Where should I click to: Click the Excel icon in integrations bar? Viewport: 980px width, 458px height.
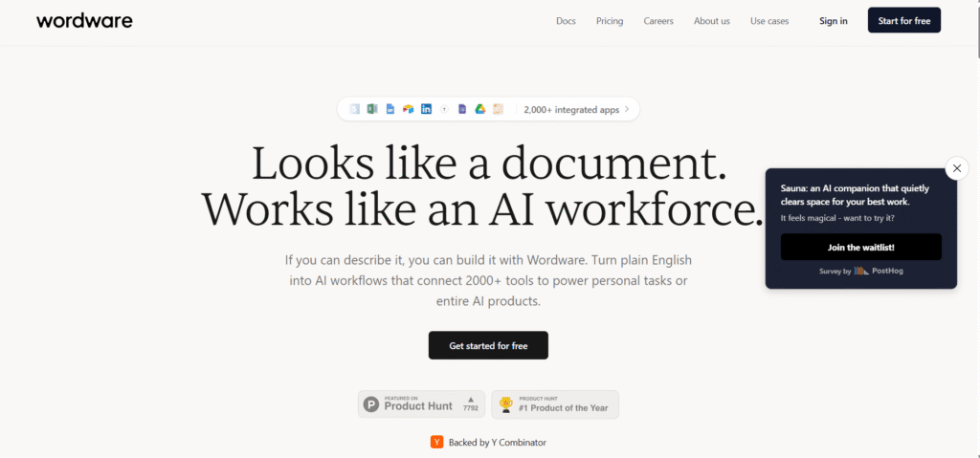click(x=372, y=109)
